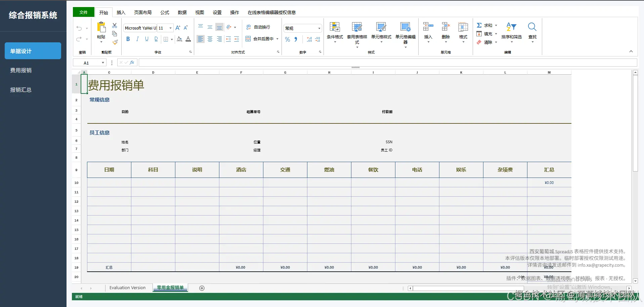Click the percent style icon
The height and width of the screenshot is (307, 644).
288,39
